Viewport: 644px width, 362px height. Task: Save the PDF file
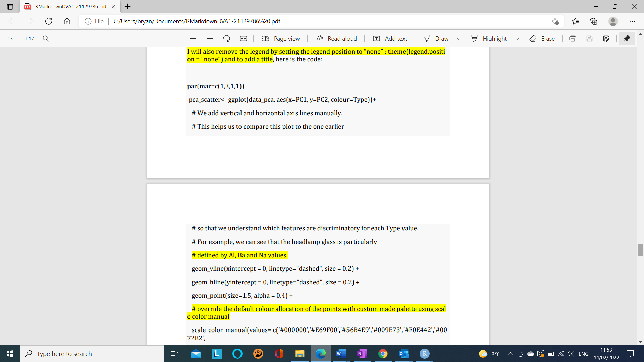click(x=589, y=38)
